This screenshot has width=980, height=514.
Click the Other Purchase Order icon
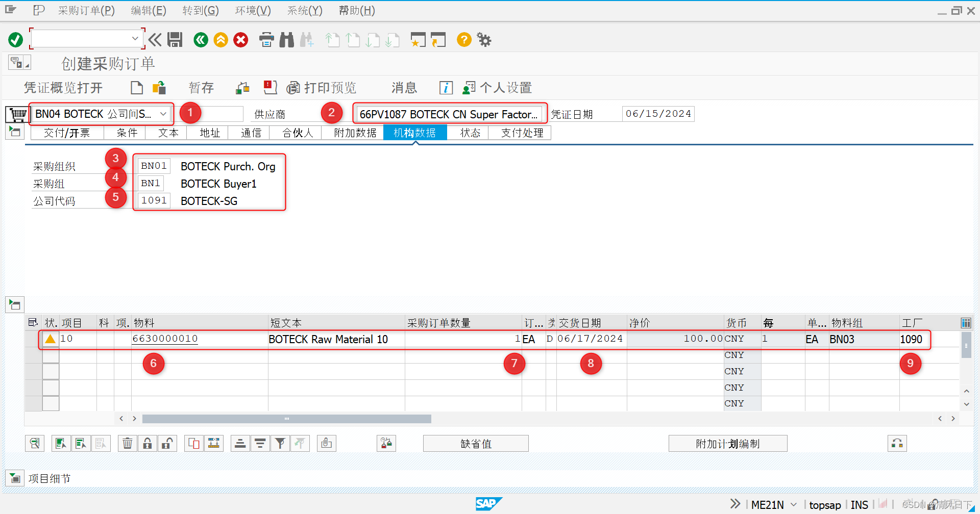pyautogui.click(x=159, y=88)
